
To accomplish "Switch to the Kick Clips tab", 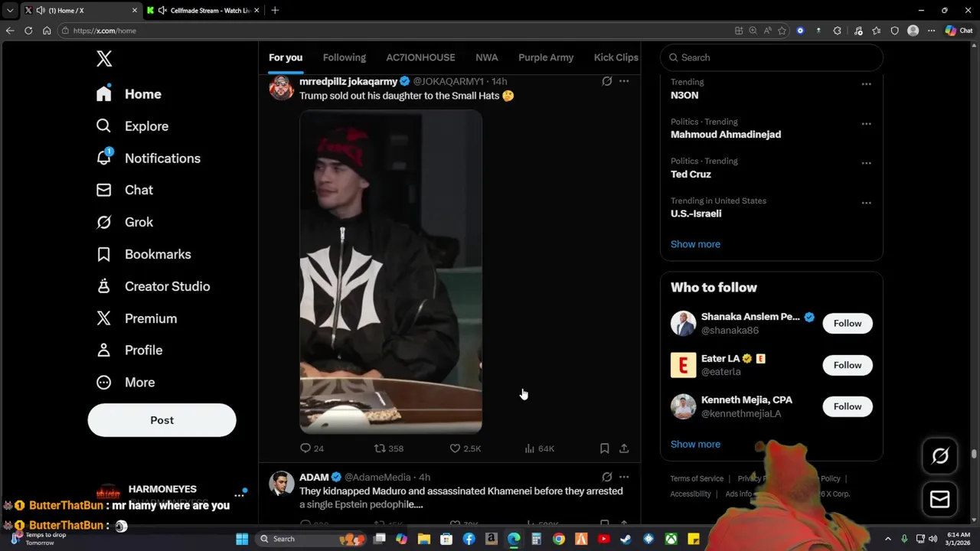I will pyautogui.click(x=616, y=57).
